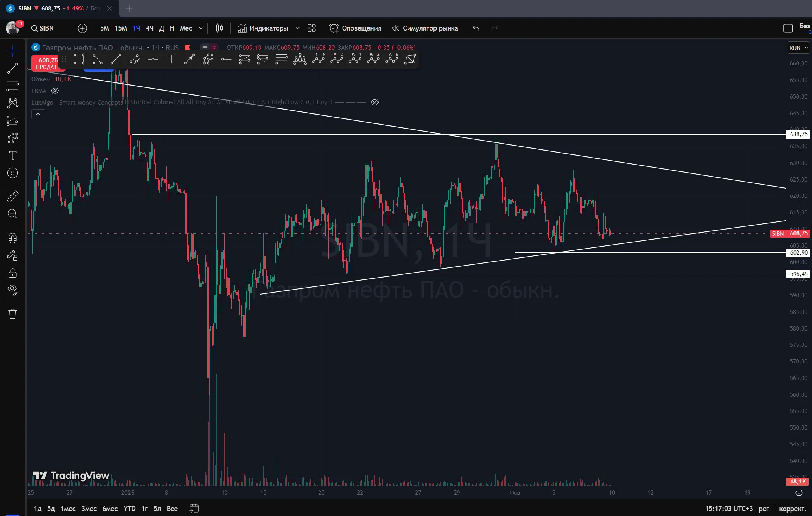Open the chart time zone menu
812x516 pixels.
(729, 509)
